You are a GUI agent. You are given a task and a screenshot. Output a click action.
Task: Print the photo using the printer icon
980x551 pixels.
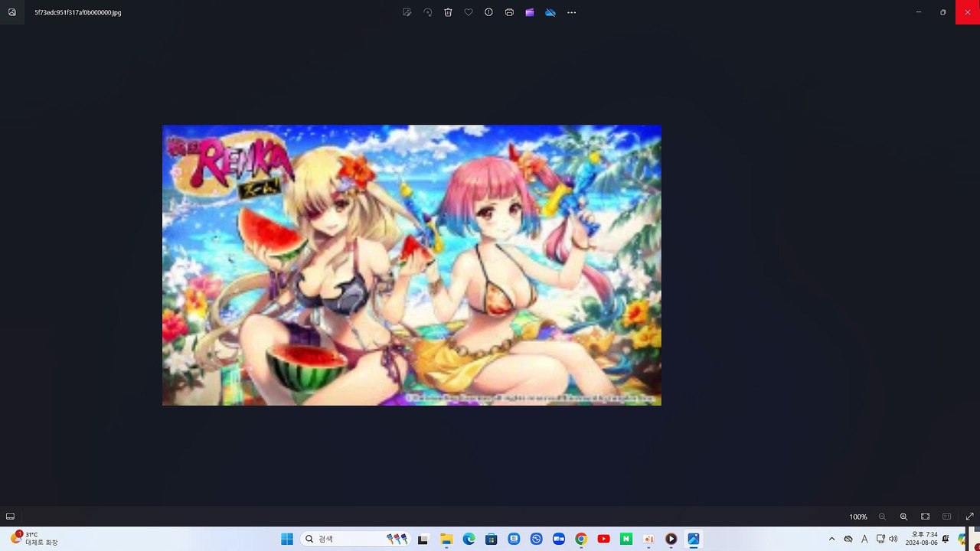pyautogui.click(x=509, y=12)
